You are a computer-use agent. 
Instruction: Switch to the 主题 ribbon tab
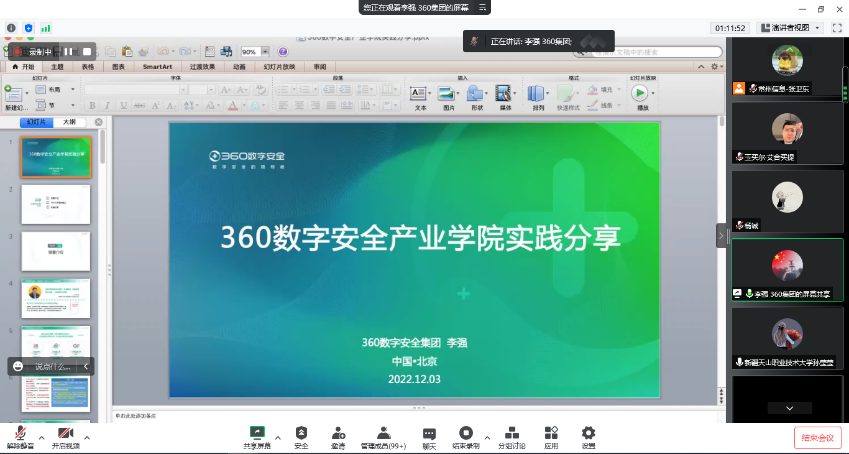57,67
